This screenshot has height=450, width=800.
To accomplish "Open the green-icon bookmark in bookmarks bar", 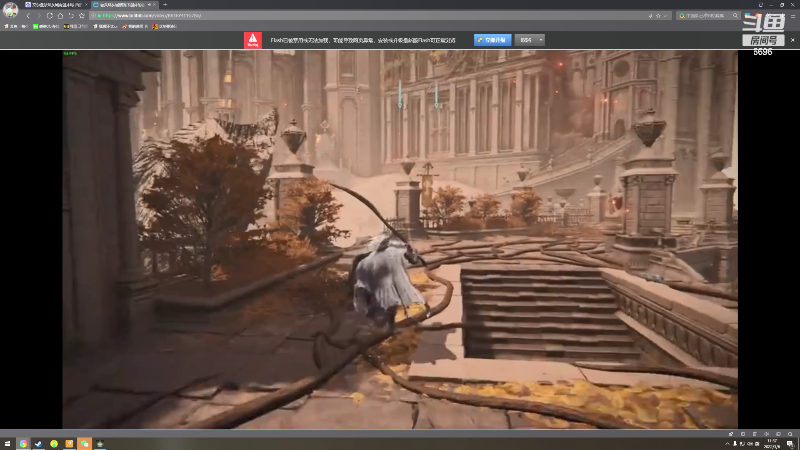I will pyautogui.click(x=46, y=26).
